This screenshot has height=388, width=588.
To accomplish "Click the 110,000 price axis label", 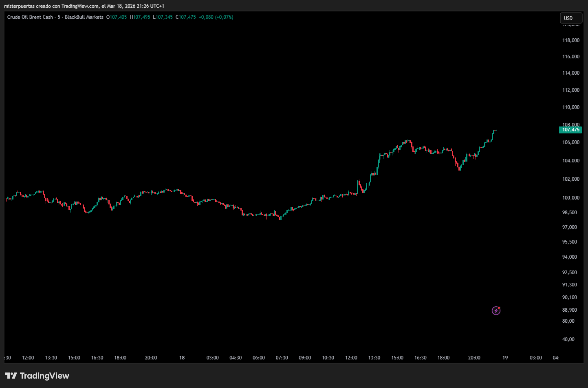I will 571,107.
